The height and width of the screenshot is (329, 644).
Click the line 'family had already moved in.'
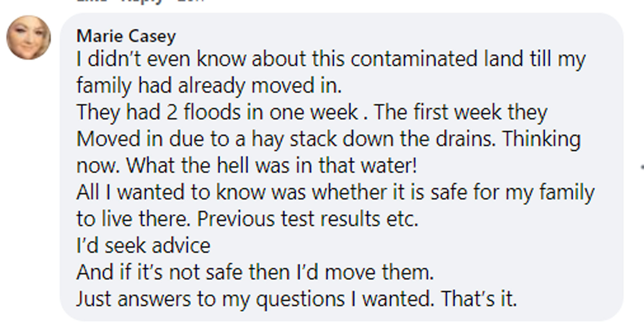tap(209, 86)
